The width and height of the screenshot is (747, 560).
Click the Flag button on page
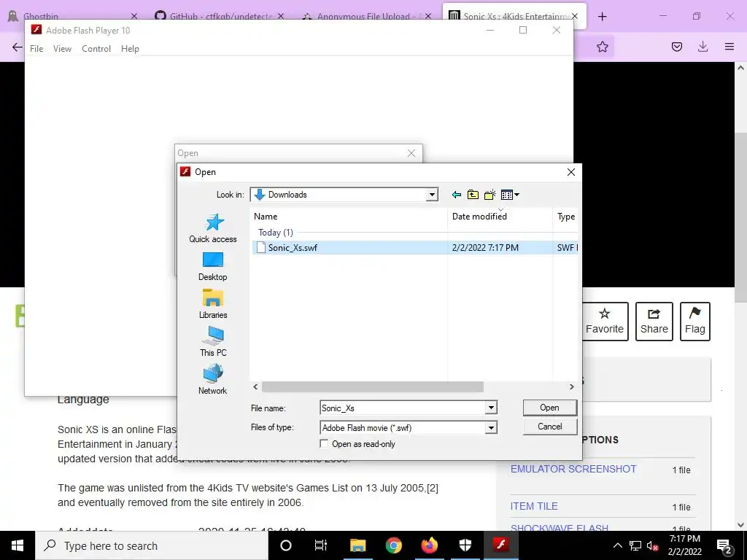point(695,322)
